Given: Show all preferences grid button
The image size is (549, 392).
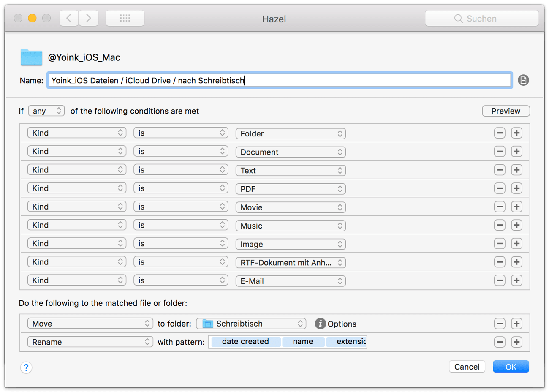Looking at the screenshot, I should coord(125,18).
